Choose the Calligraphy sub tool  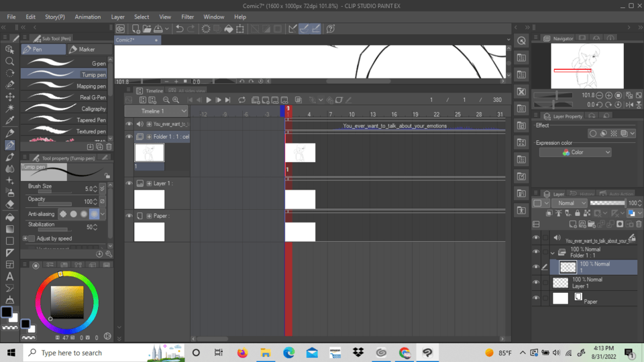tap(64, 109)
